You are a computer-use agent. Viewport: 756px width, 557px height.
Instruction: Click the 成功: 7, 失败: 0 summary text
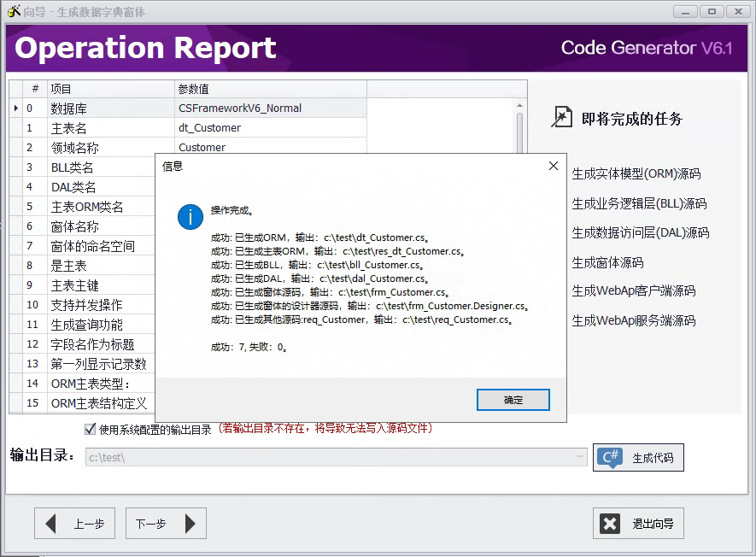pyautogui.click(x=249, y=347)
